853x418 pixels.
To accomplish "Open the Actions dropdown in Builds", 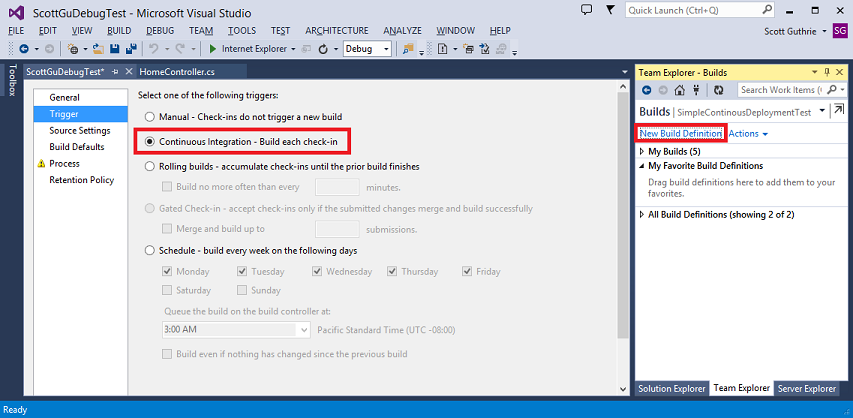I will [x=748, y=133].
